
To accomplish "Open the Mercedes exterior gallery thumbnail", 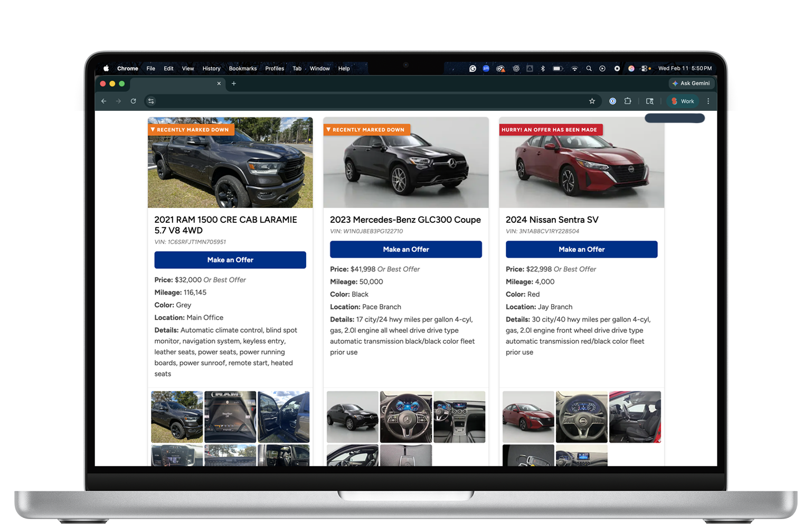I will [353, 417].
